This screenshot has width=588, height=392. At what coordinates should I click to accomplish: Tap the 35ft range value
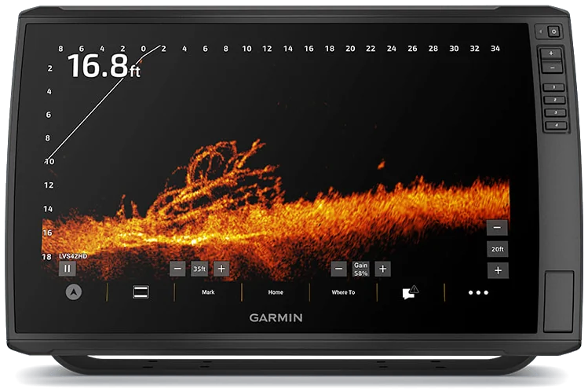click(199, 269)
